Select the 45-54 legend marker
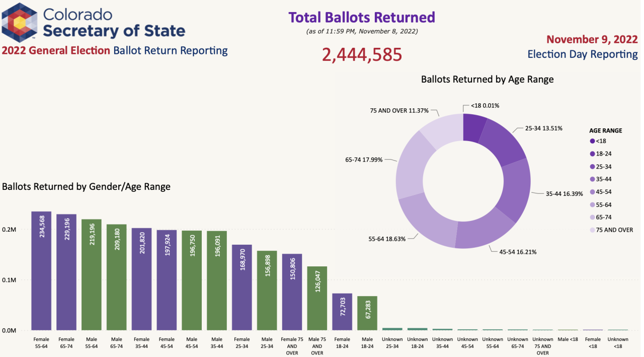Screen dimensions: 644x357 [593, 192]
